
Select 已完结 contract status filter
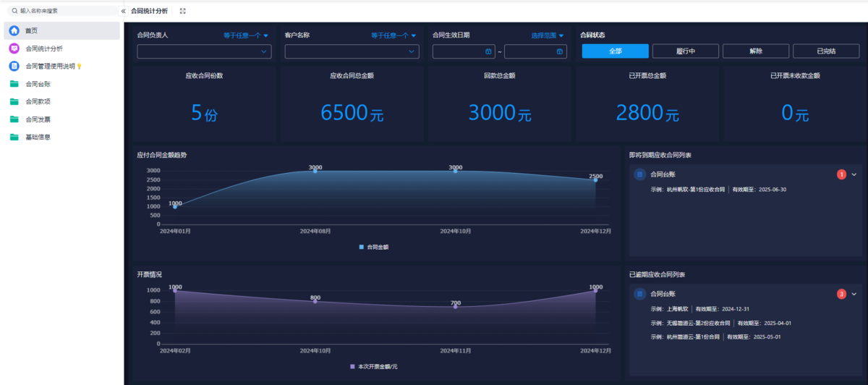[825, 51]
